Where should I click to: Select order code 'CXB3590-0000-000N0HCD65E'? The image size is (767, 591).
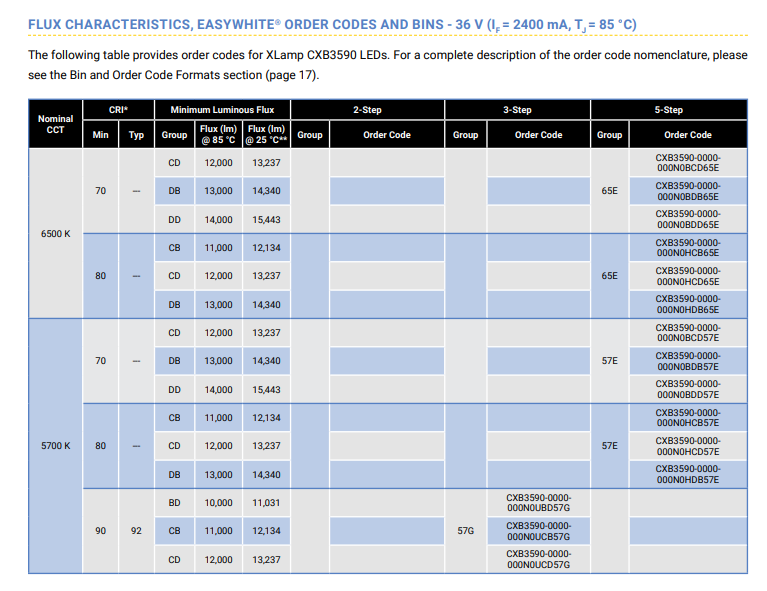688,276
